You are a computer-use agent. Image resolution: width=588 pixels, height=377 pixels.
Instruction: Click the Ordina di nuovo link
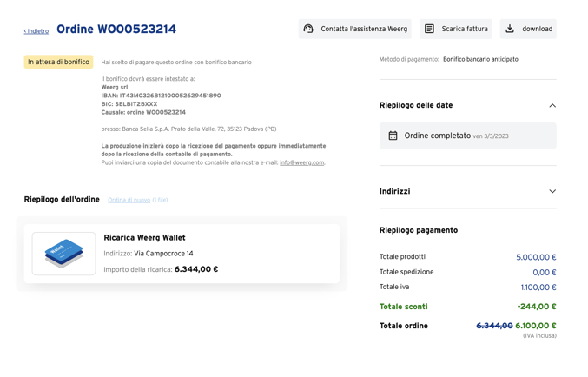(x=129, y=200)
